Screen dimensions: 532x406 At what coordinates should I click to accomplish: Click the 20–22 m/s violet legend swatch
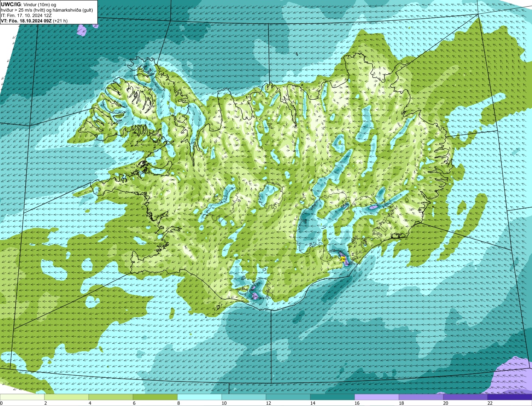(x=465, y=397)
